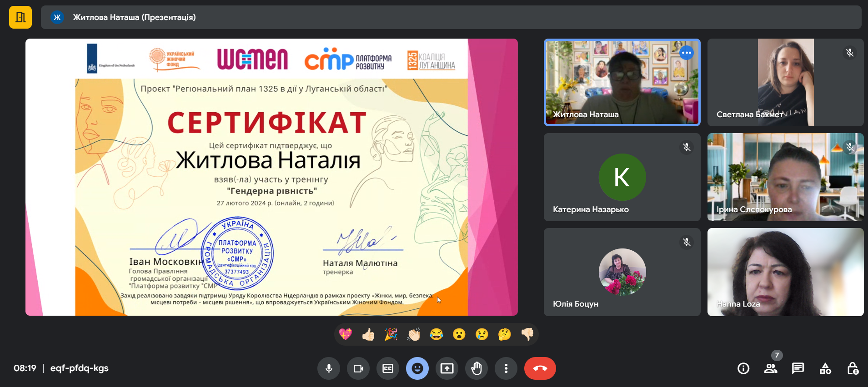The image size is (868, 387).
Task: Show the participants list
Action: 771,368
